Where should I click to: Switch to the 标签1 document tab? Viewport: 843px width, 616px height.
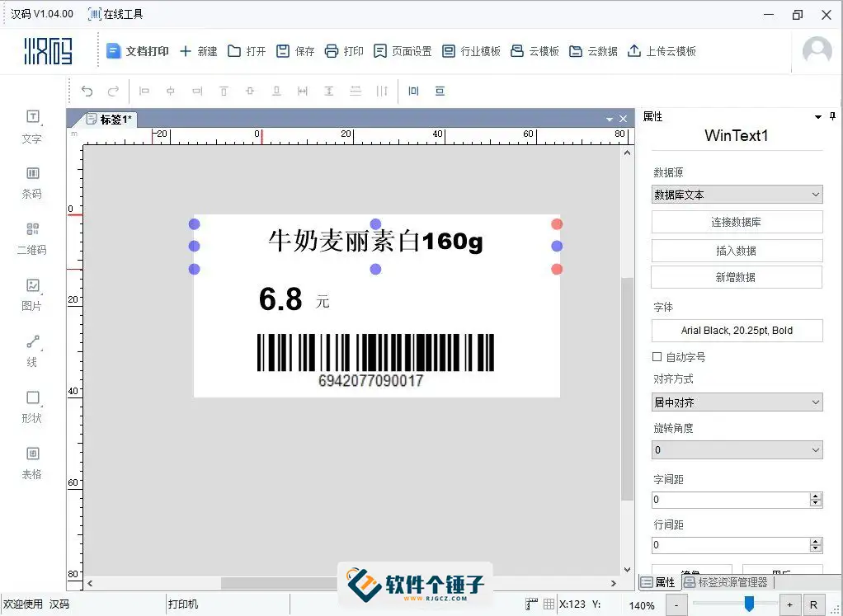click(110, 120)
